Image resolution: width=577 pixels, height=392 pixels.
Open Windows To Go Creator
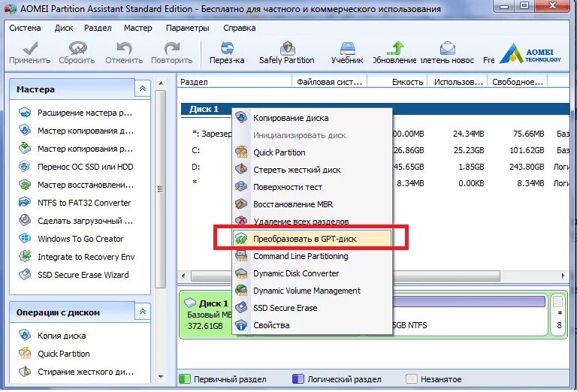click(x=71, y=239)
